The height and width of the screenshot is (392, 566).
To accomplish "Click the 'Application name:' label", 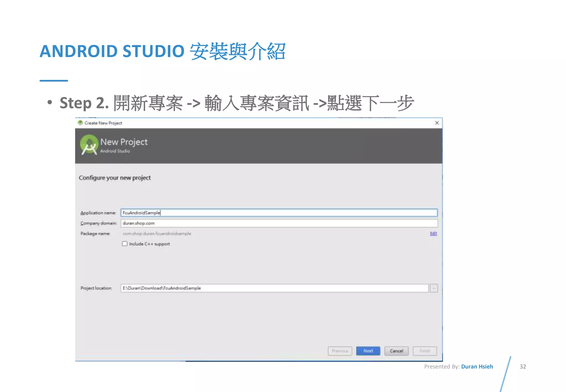I will coord(98,213).
